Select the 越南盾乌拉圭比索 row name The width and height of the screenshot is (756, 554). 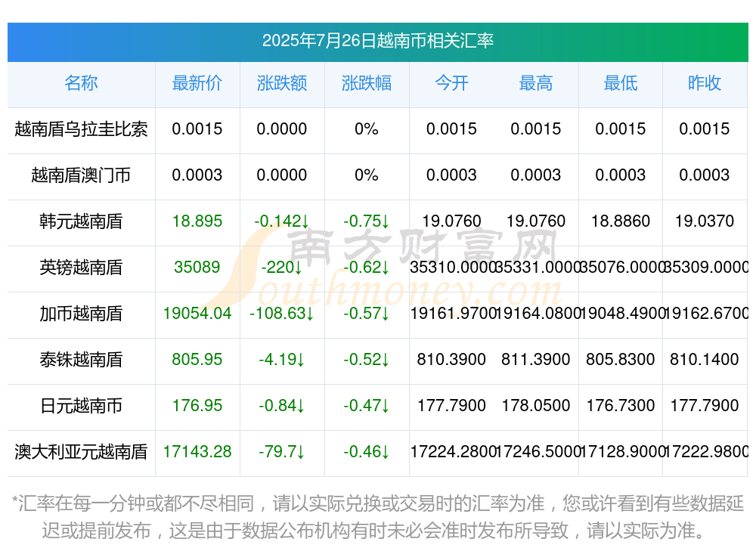(x=81, y=129)
